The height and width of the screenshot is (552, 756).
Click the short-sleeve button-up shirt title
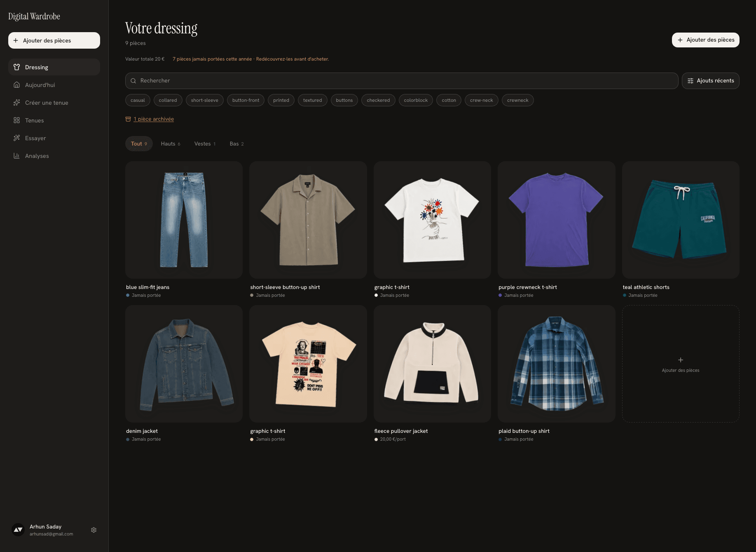coord(285,287)
